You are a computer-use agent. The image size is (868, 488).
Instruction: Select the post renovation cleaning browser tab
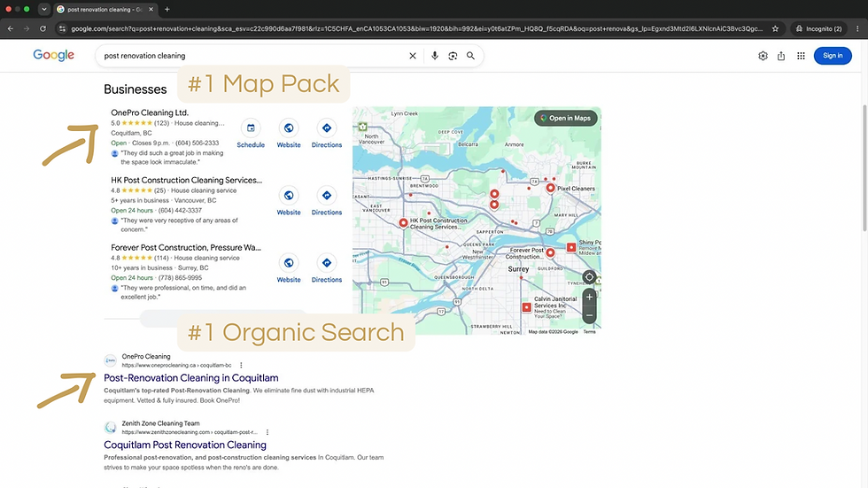105,10
